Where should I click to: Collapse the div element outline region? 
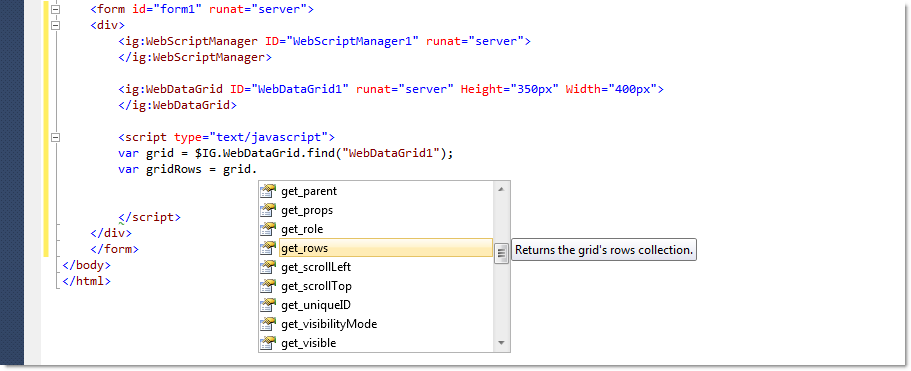[x=56, y=26]
